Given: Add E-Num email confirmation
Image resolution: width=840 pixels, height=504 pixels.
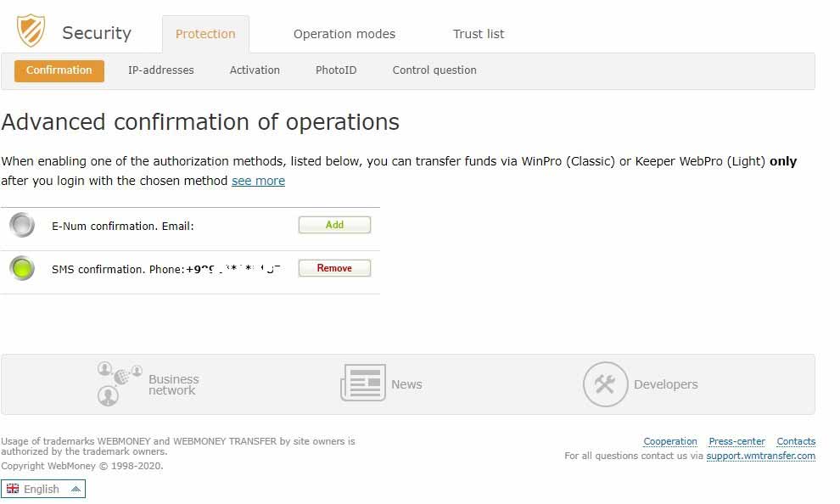Looking at the screenshot, I should click(334, 225).
